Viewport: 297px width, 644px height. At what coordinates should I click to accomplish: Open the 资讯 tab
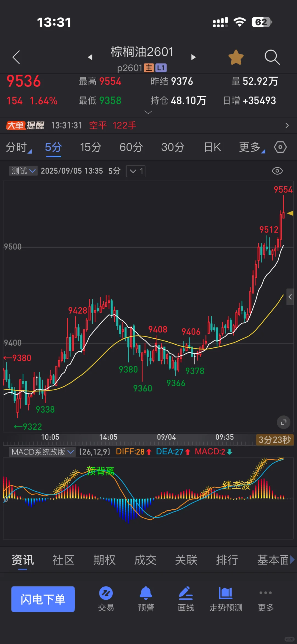pyautogui.click(x=23, y=560)
